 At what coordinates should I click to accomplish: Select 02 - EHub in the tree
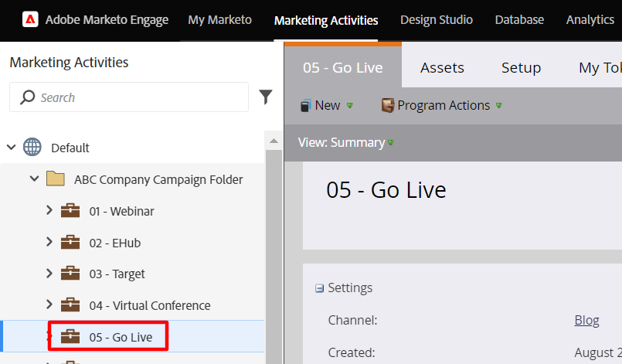pyautogui.click(x=114, y=243)
